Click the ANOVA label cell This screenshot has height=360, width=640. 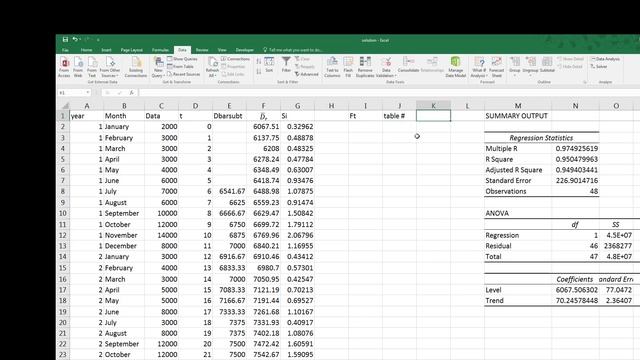[518, 213]
